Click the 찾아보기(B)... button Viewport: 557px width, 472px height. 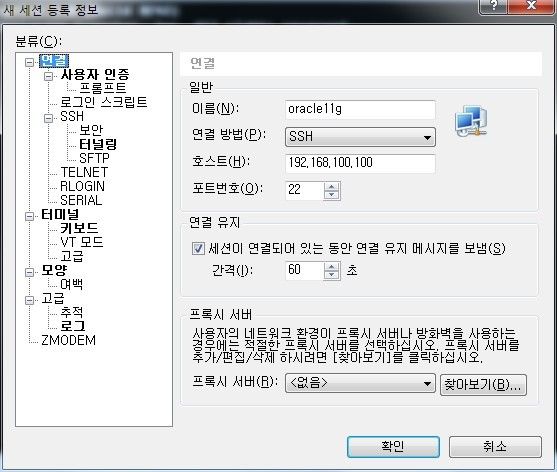483,385
